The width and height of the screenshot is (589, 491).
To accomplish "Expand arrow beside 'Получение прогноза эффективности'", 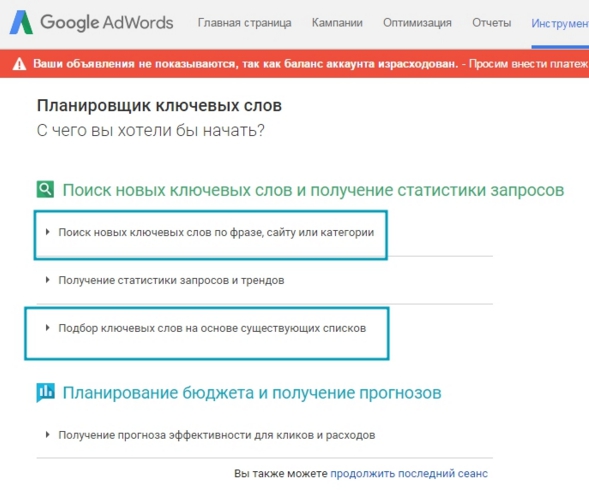I will [x=47, y=435].
